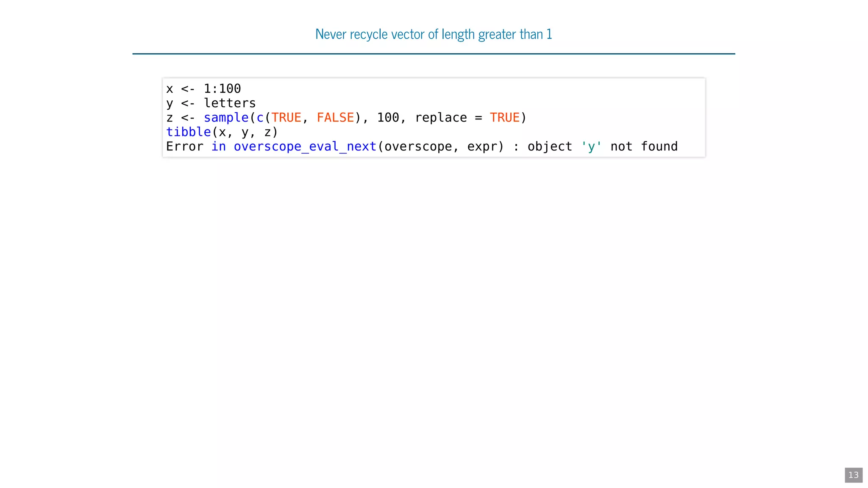Click the 'y <- letters' code line
This screenshot has width=868, height=488.
point(211,103)
